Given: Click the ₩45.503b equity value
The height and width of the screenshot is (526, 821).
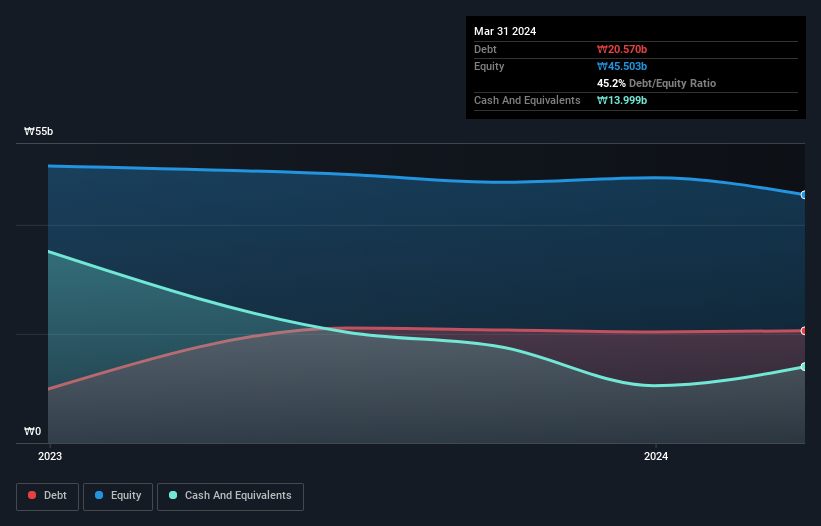Looking at the screenshot, I should pyautogui.click(x=622, y=66).
